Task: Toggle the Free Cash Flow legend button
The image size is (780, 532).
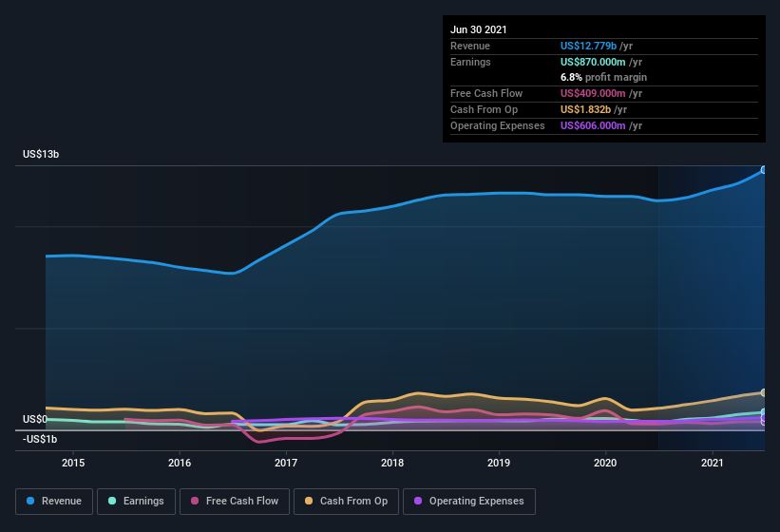Action: pos(235,502)
